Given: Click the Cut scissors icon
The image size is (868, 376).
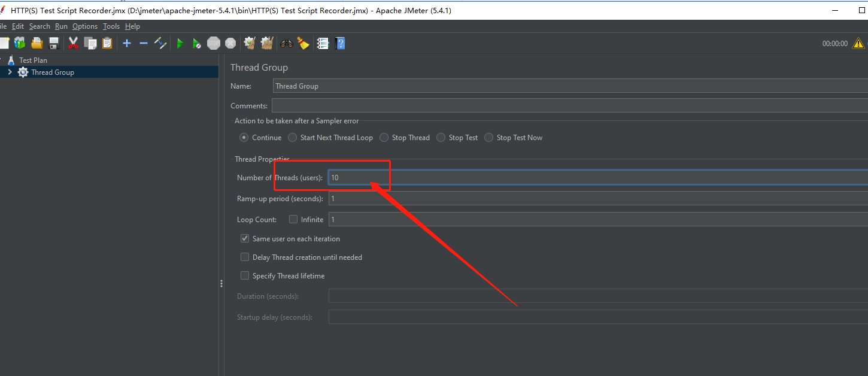Looking at the screenshot, I should click(74, 43).
